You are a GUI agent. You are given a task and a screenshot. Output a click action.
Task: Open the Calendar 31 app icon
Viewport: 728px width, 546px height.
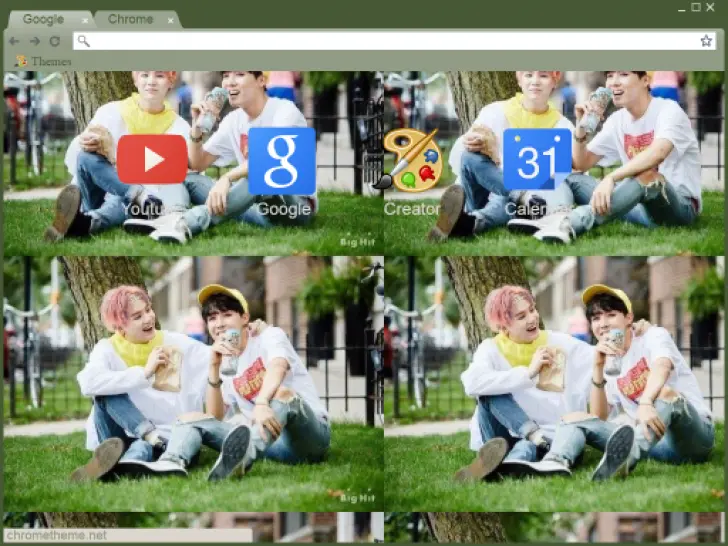point(537,160)
